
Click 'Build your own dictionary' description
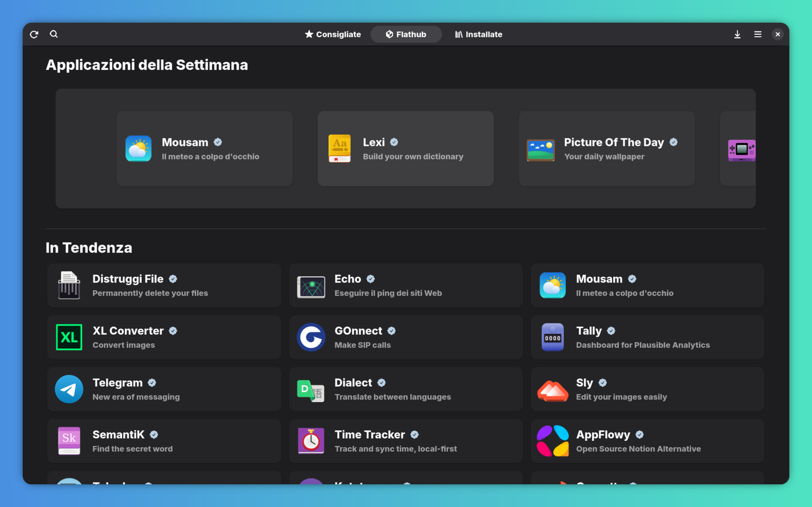[x=413, y=156]
